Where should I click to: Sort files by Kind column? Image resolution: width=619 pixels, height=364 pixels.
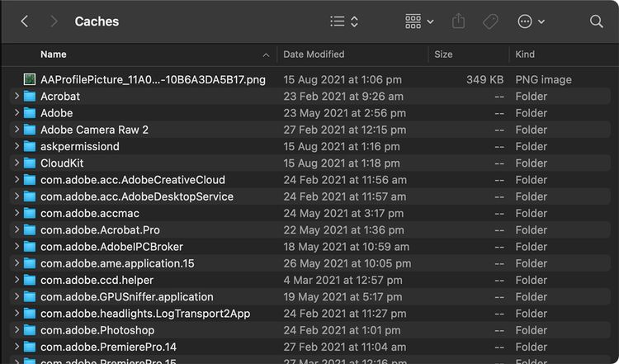click(525, 54)
